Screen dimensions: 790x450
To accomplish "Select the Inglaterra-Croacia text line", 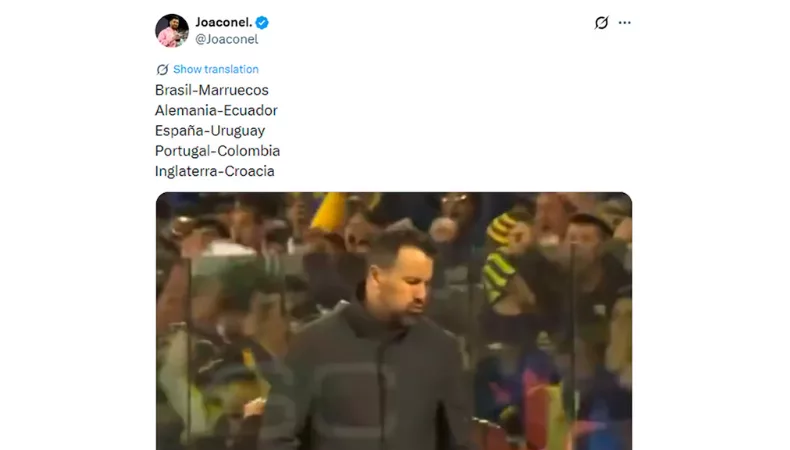I will 215,171.
